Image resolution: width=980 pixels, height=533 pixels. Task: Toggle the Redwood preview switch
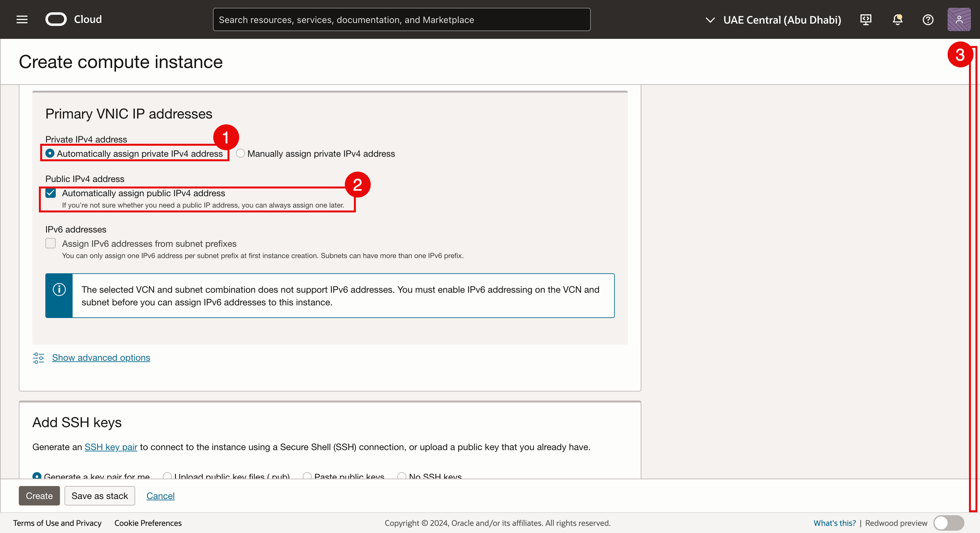point(949,523)
